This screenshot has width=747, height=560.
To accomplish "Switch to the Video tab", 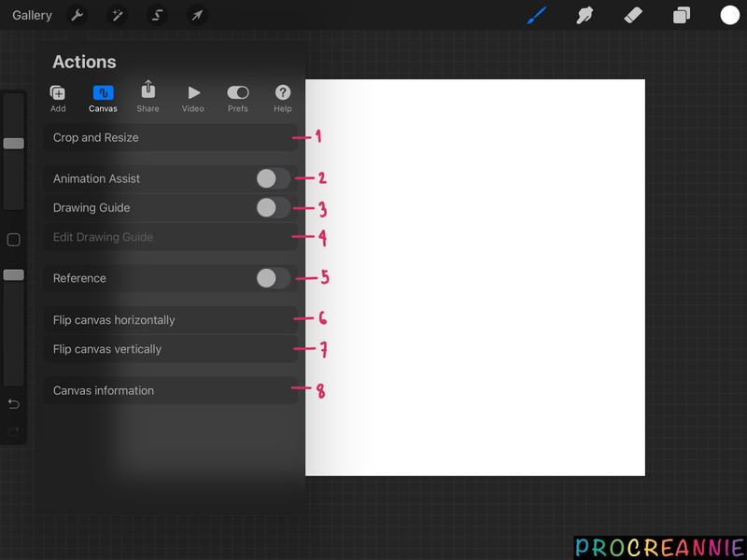I will [193, 99].
